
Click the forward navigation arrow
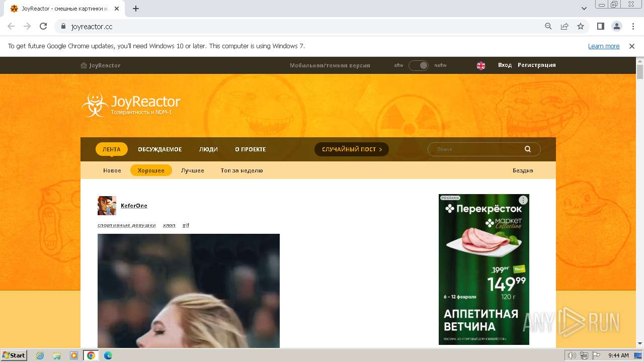pos(27,26)
